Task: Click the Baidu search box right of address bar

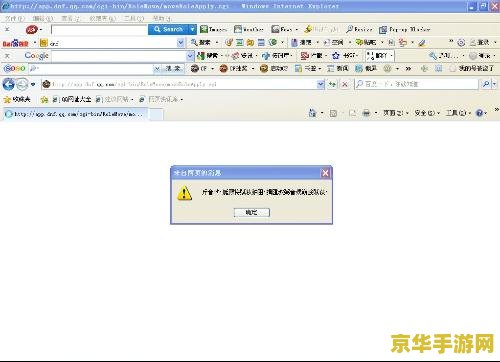Action: point(417,84)
